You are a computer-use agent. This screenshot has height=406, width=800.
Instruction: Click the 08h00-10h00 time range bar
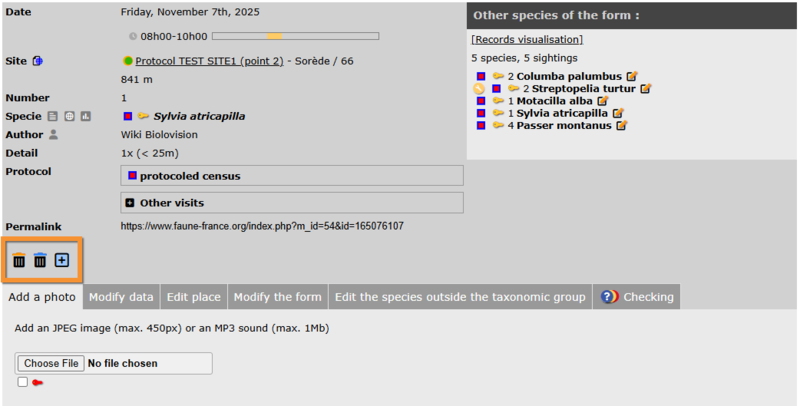(295, 36)
